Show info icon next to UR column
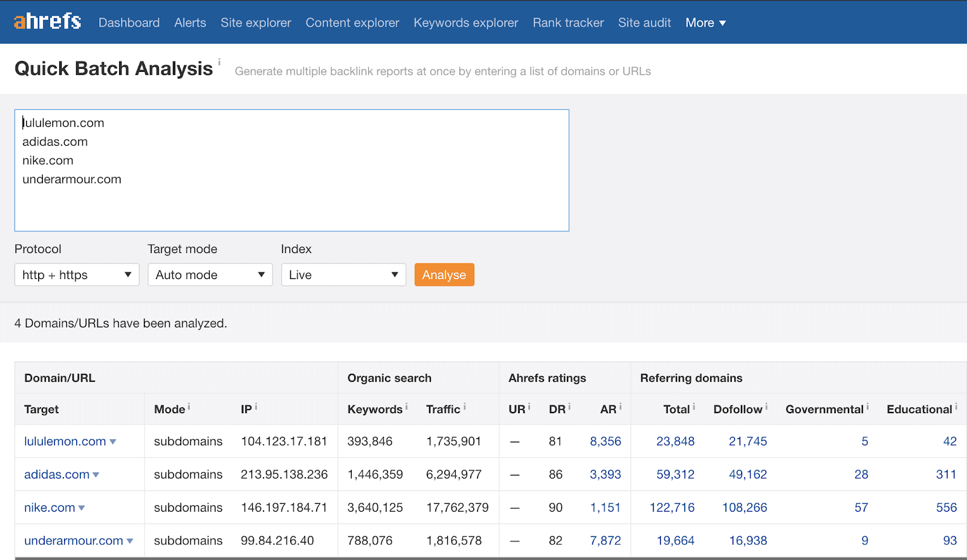 point(529,407)
